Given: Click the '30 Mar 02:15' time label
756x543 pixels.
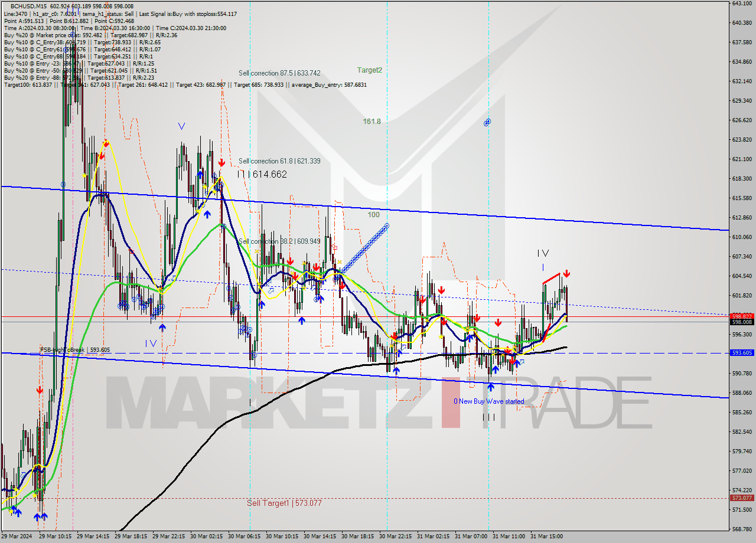Looking at the screenshot, I should (206, 537).
